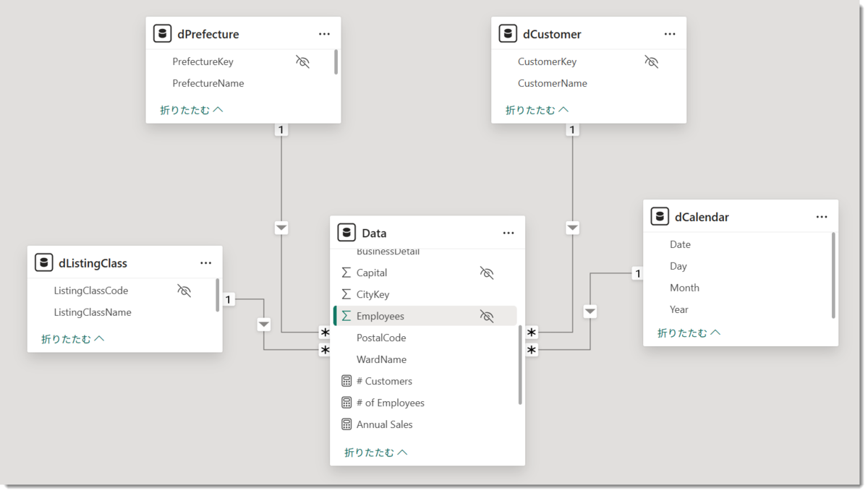This screenshot has width=868, height=493.
Task: Collapse the Data table using 折りたたむ
Action: [x=376, y=452]
